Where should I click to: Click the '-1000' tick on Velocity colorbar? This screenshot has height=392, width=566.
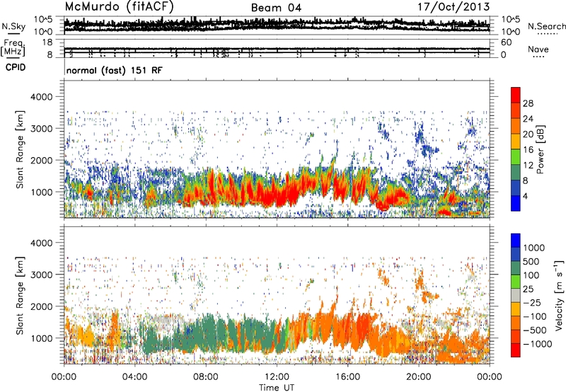(537, 344)
